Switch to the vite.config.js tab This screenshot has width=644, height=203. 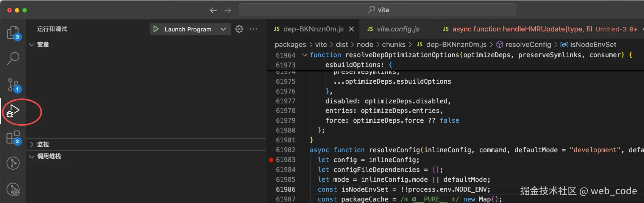pyautogui.click(x=398, y=29)
